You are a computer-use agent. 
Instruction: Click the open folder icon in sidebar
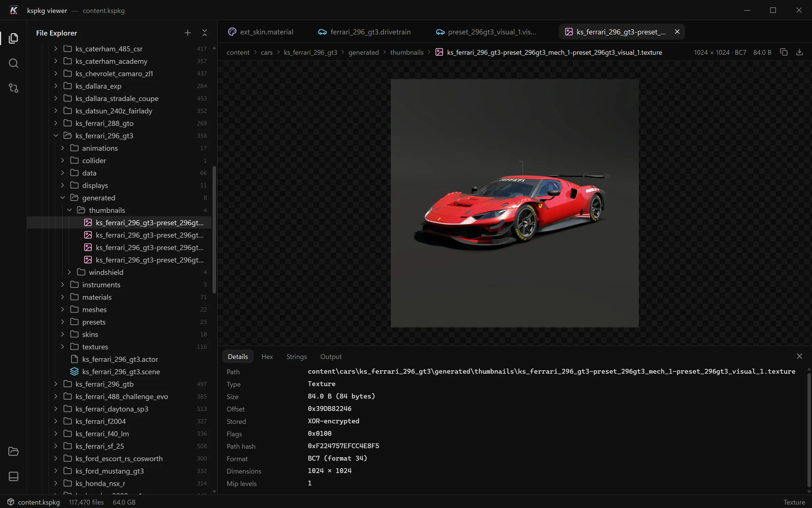(x=13, y=451)
